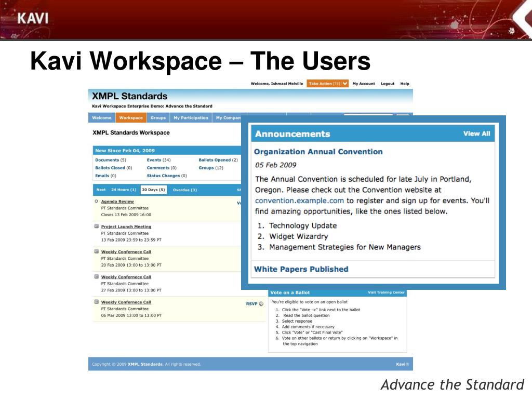Click calendar icon for 20 Feb conference call

point(96,251)
